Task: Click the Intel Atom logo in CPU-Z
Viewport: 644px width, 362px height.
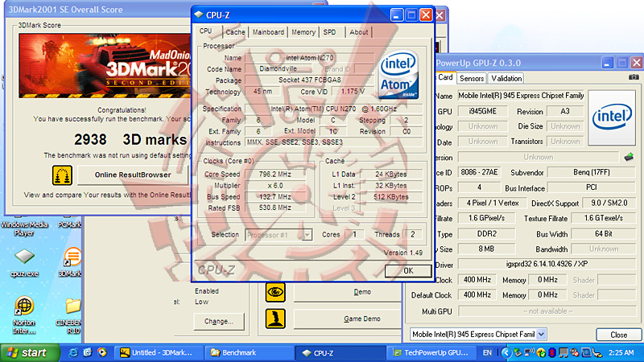Action: coord(398,75)
